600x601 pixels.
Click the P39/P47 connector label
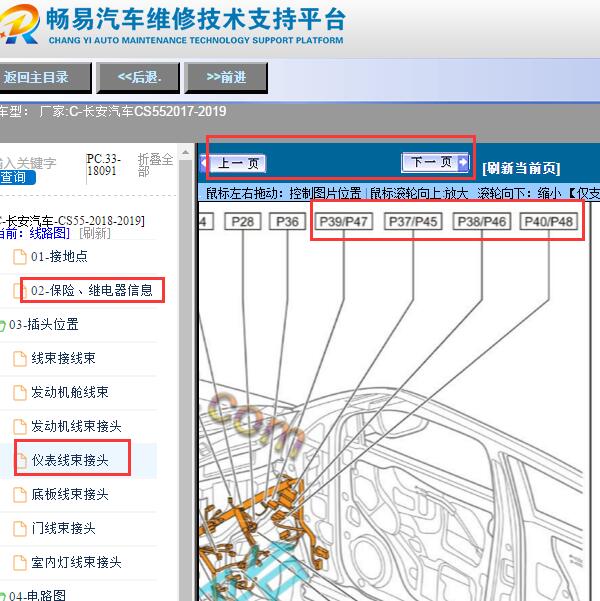point(344,222)
